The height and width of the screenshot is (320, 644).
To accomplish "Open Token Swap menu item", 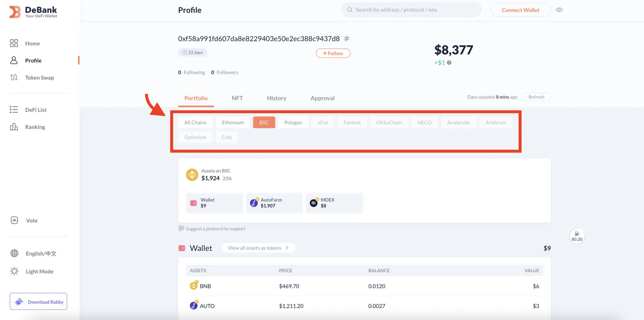I will tap(39, 78).
